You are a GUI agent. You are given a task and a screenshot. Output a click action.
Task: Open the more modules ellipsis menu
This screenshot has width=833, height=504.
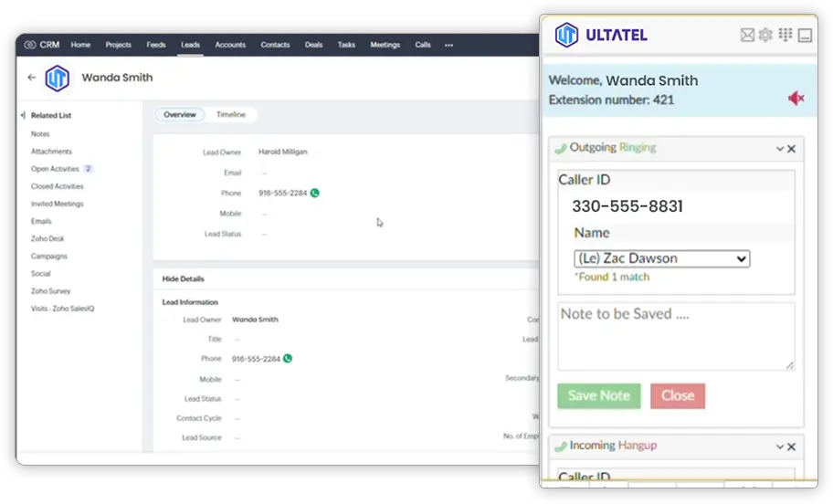point(448,45)
